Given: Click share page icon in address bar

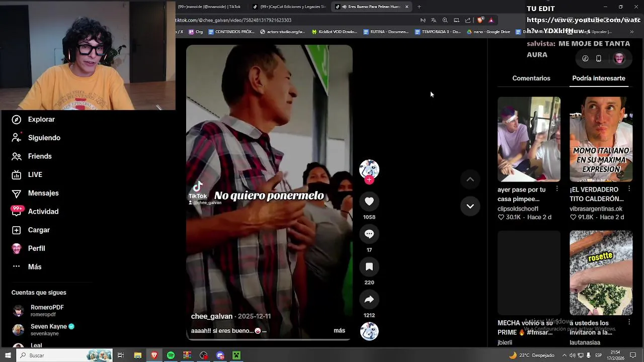Looking at the screenshot, I should [x=468, y=20].
